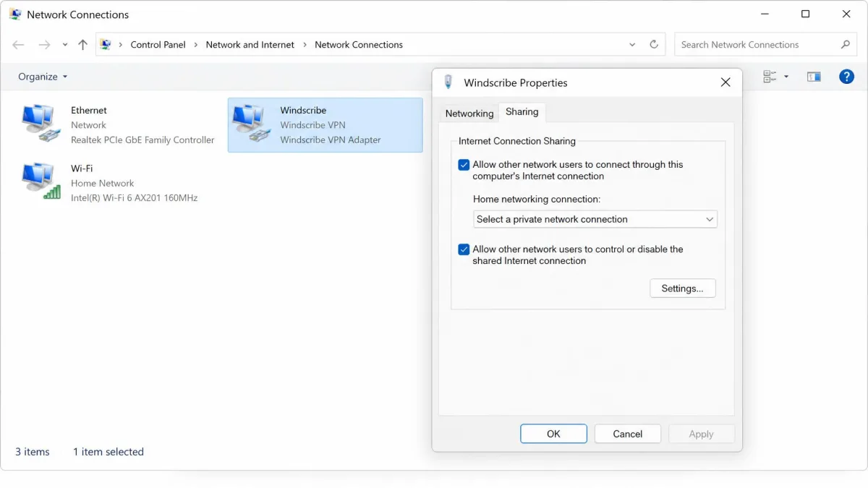Confirm with the OK button
This screenshot has width=868, height=488.
[x=553, y=434]
